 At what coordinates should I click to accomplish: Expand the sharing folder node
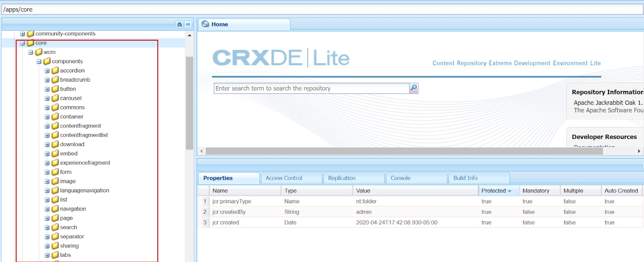[x=47, y=246]
